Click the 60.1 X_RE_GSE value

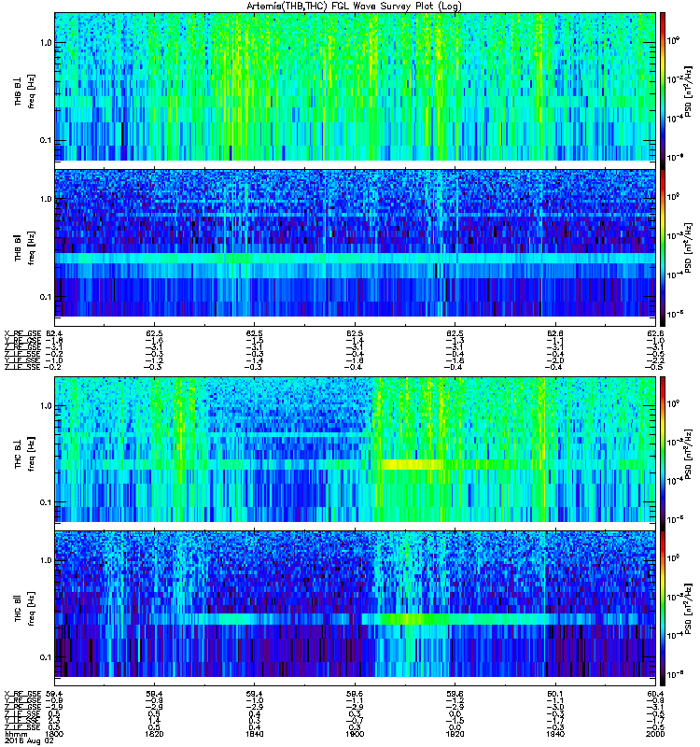point(555,694)
